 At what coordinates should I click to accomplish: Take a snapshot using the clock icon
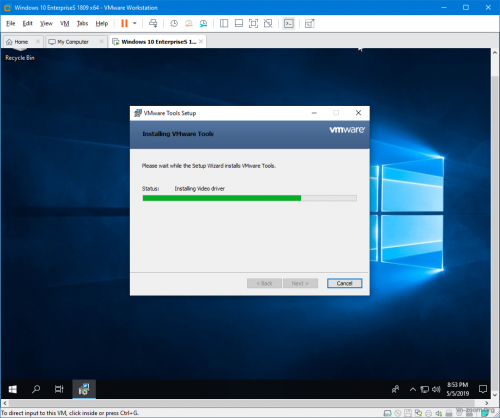click(174, 23)
